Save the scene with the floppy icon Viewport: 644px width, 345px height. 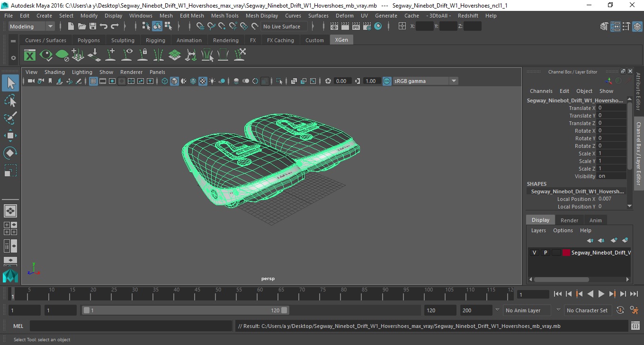click(93, 27)
